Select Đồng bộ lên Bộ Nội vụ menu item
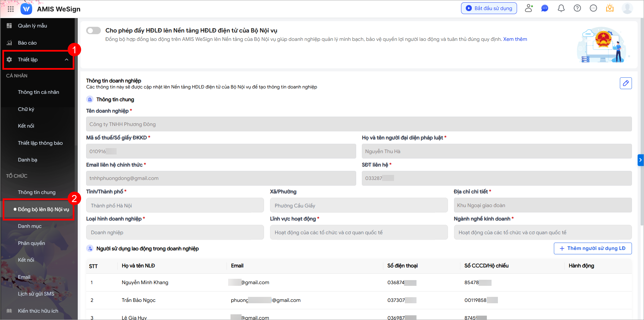 tap(43, 209)
